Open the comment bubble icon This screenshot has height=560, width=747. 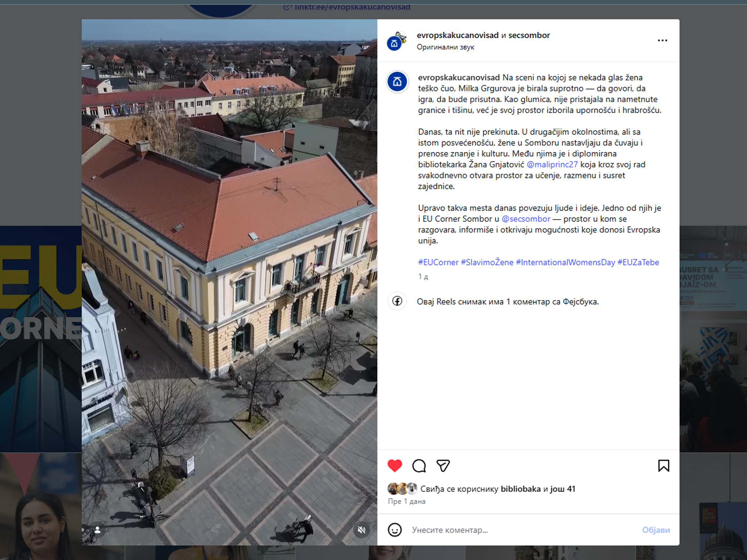419,466
